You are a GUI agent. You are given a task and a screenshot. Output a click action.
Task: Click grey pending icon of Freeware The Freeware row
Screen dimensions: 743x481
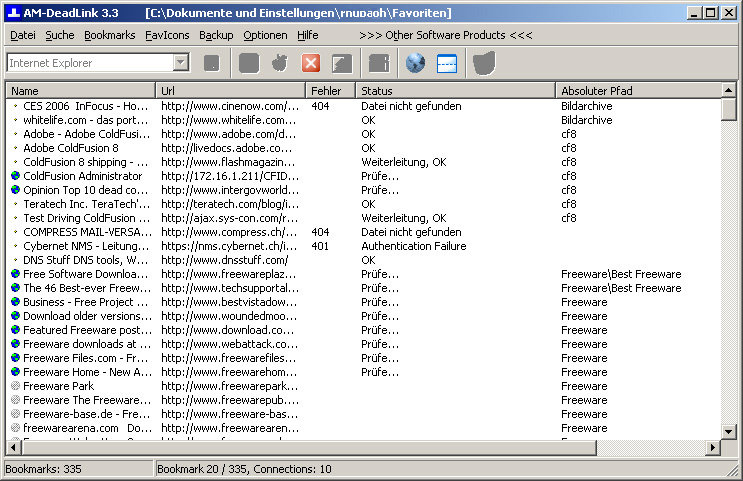pos(15,400)
